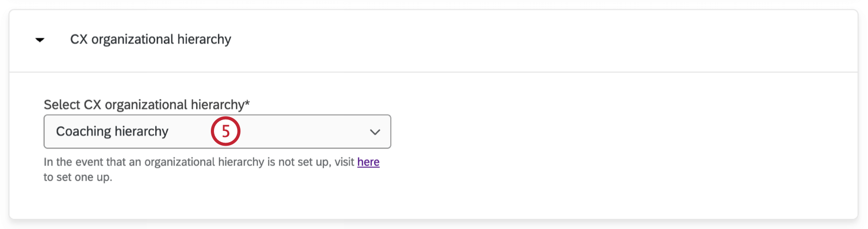Open the Select CX organizational hierarchy dropdown

click(217, 131)
